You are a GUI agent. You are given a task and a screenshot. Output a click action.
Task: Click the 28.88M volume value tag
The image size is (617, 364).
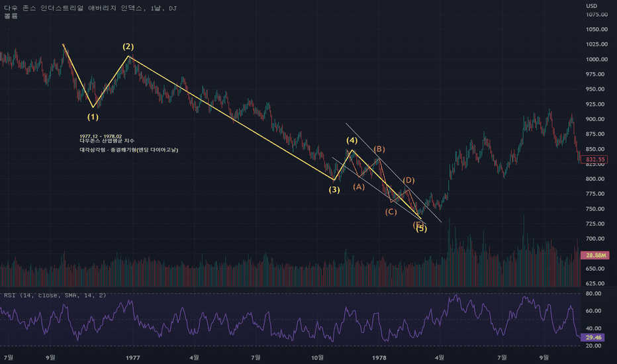coord(595,255)
